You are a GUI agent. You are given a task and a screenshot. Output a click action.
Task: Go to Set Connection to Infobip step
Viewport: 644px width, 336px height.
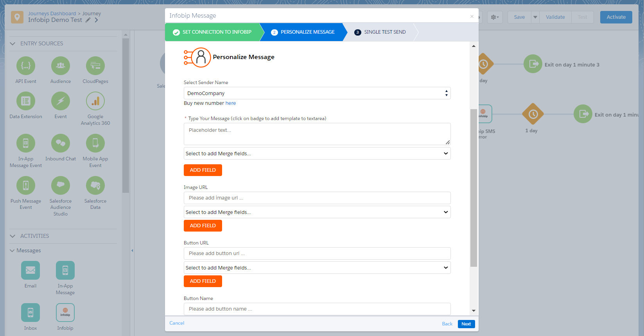click(213, 32)
